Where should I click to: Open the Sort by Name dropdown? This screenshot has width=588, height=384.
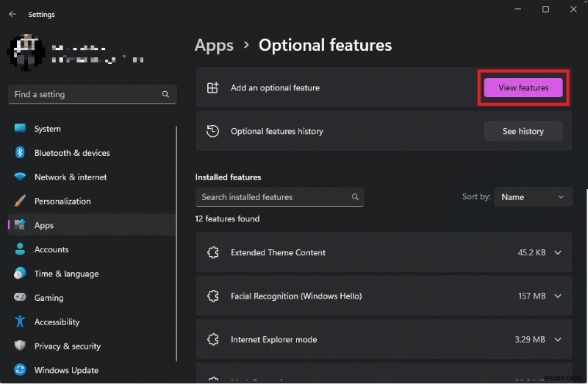coord(534,196)
